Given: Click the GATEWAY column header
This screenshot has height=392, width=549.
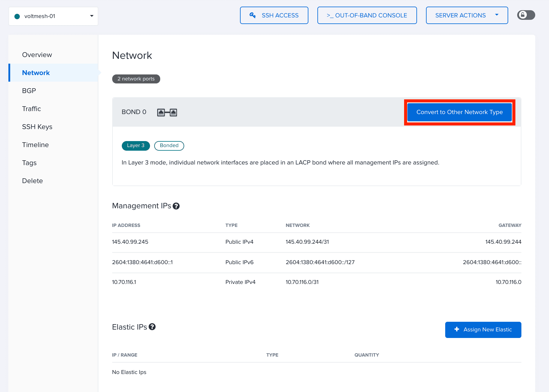Looking at the screenshot, I should tap(510, 225).
